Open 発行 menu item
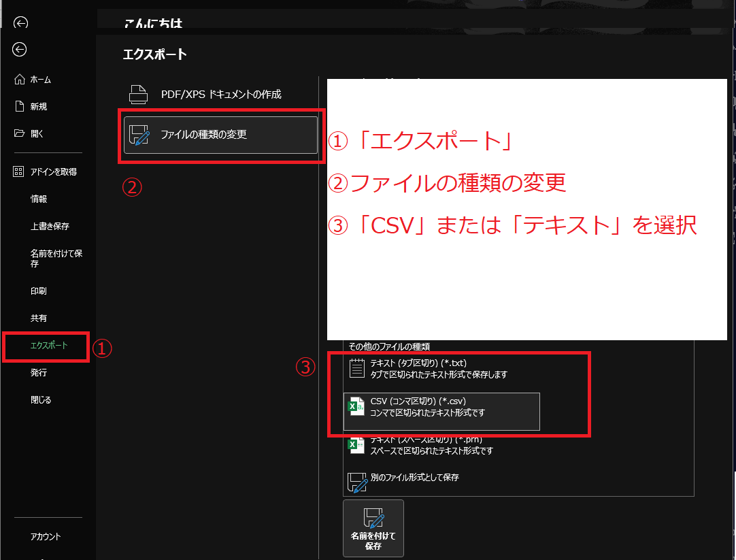 (39, 373)
